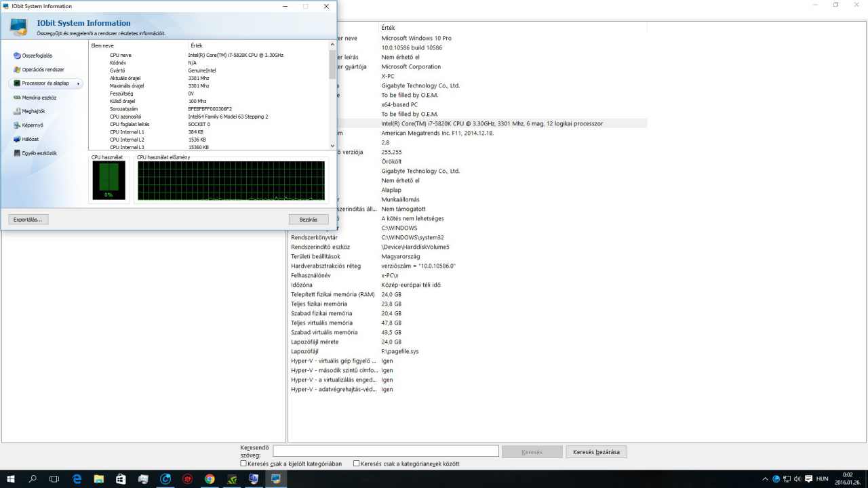Select the Telepített fizikai memória (RAM) row

pos(468,294)
